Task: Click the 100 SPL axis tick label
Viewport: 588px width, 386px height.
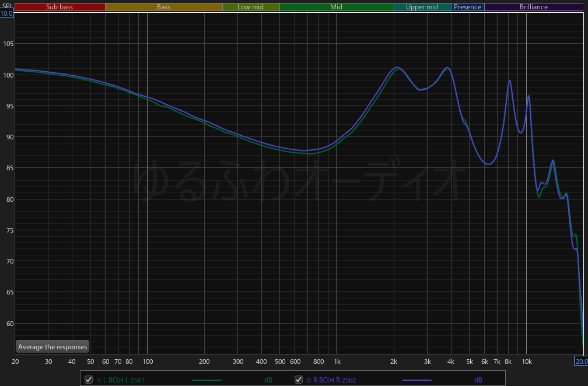Action: 8,75
